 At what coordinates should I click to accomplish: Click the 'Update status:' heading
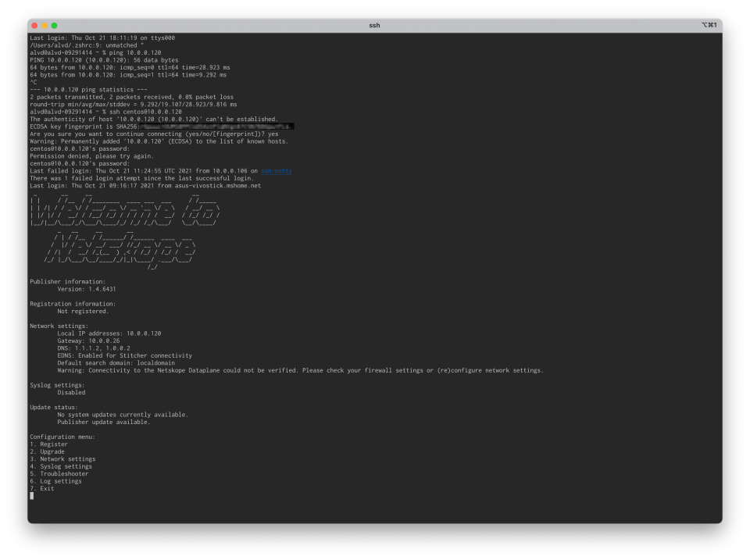[54, 408]
